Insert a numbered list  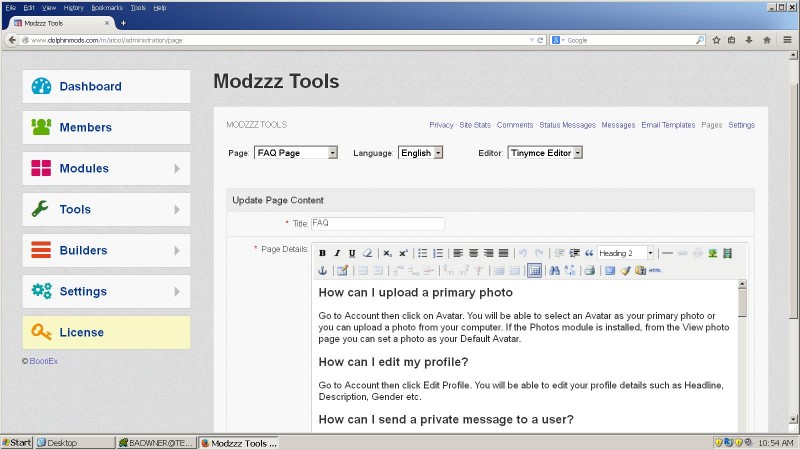pos(438,253)
